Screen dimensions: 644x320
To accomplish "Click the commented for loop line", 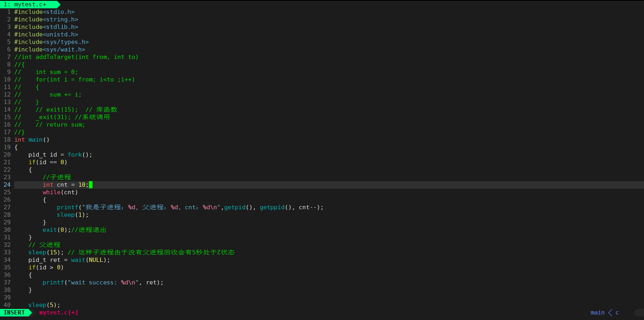I will (75, 80).
